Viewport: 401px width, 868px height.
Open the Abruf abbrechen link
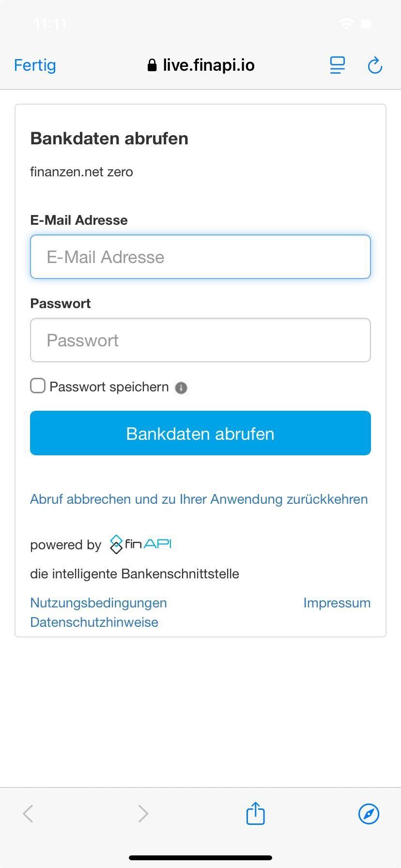199,499
